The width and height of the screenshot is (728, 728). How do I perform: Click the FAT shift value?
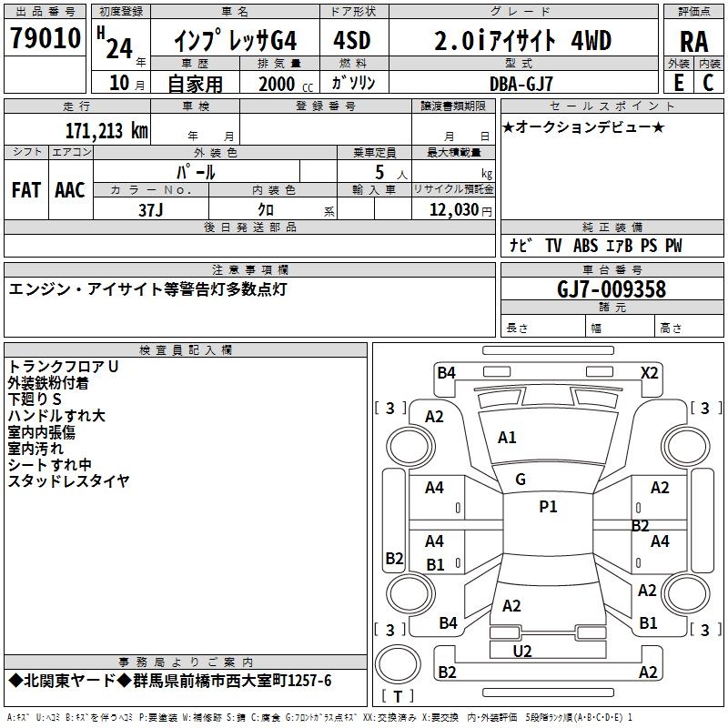pos(26,190)
